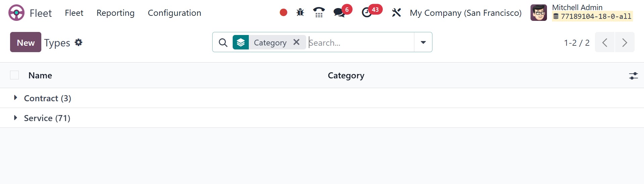Click the New button

[x=26, y=42]
